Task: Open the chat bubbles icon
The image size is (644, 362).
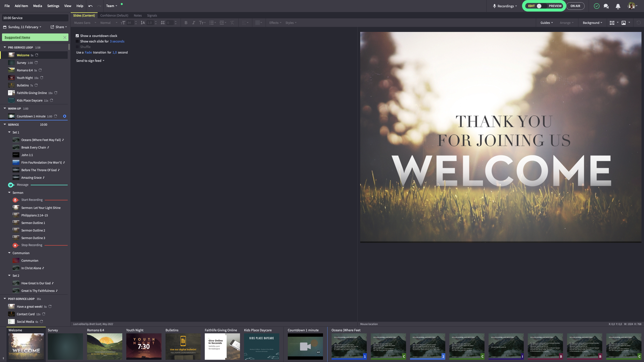Action: pos(606,6)
